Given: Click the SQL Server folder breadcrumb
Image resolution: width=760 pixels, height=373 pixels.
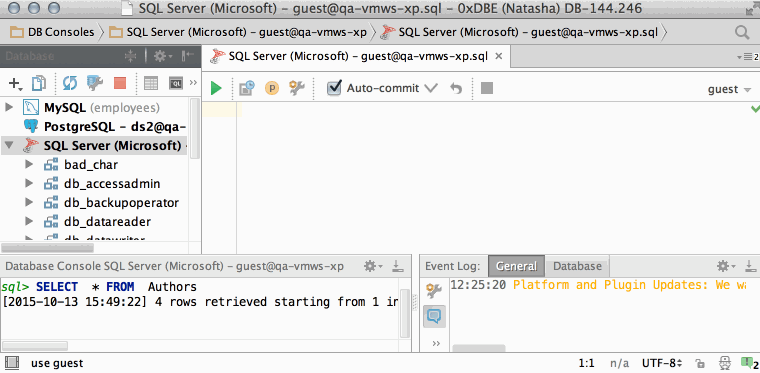Looking at the screenshot, I should (238, 32).
